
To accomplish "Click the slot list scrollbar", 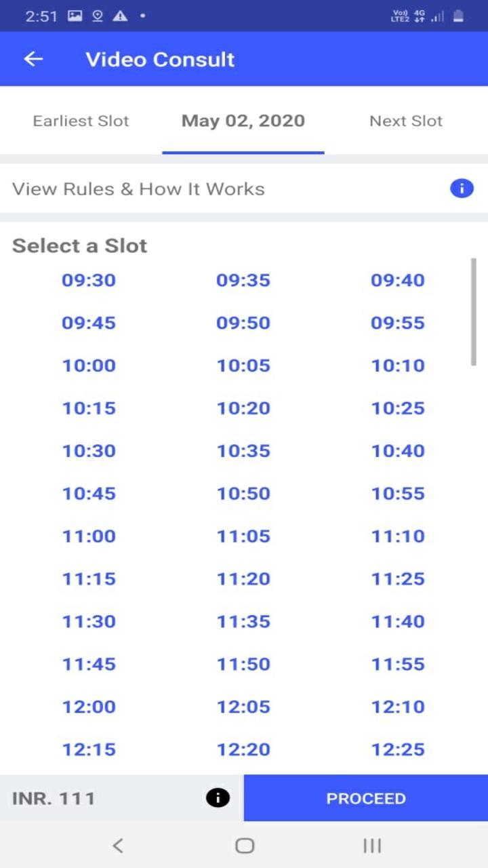I will pyautogui.click(x=473, y=312).
